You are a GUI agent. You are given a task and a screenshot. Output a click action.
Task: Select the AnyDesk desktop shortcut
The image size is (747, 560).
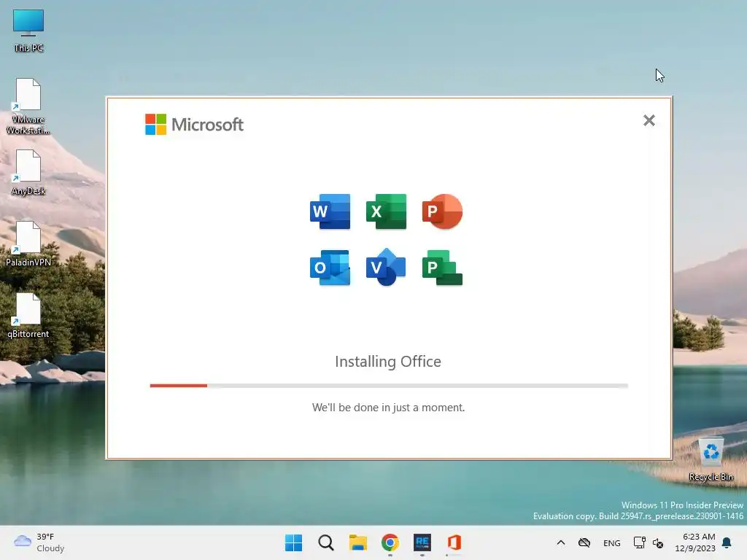click(x=28, y=172)
